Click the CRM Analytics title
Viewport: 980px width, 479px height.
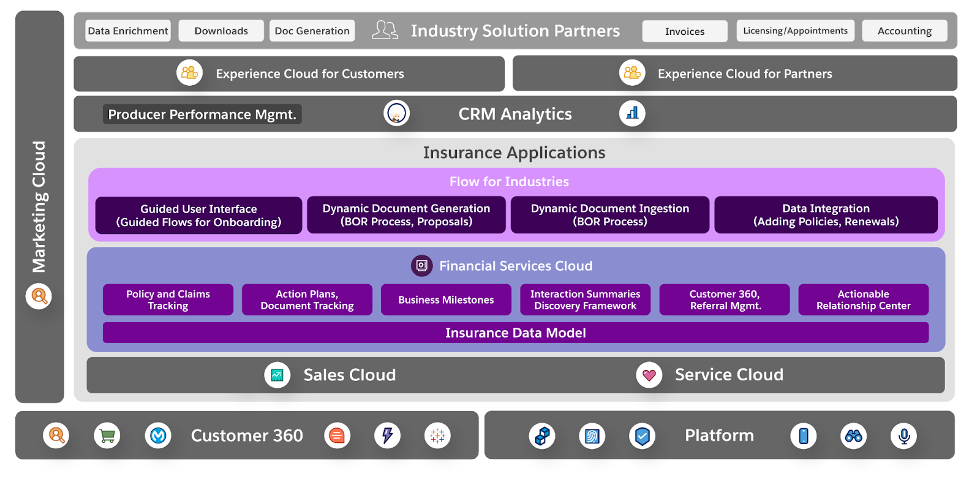pyautogui.click(x=515, y=114)
